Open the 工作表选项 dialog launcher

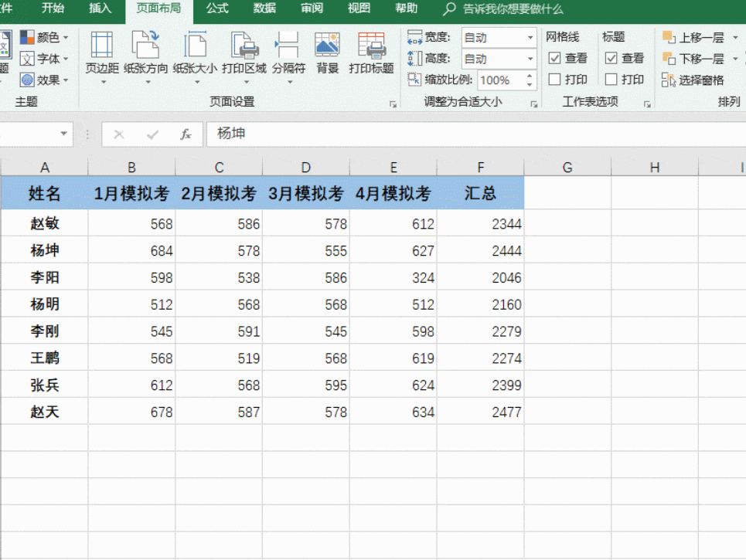pos(647,104)
